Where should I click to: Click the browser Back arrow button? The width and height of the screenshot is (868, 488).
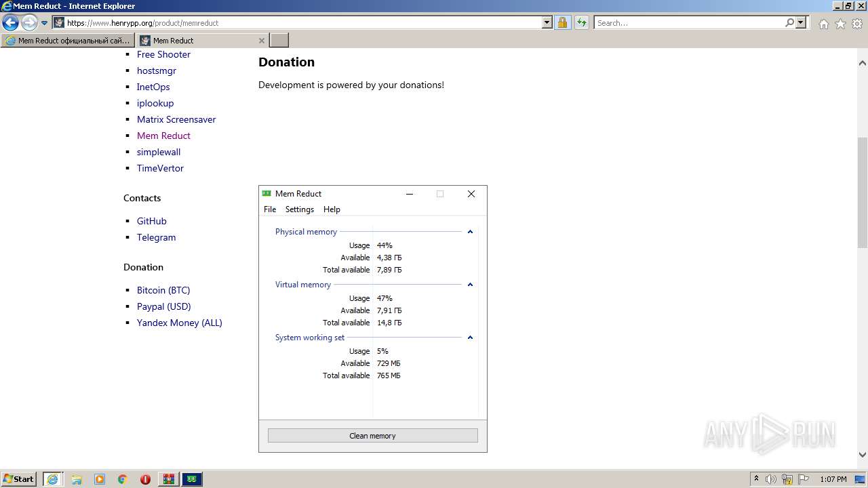point(10,23)
